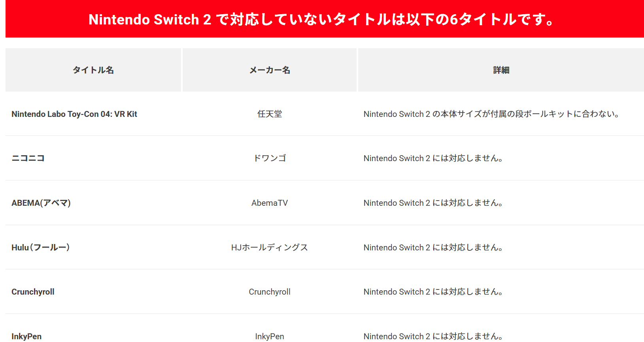Click the detail text in the ABEMA row
This screenshot has width=644, height=342.
(433, 203)
